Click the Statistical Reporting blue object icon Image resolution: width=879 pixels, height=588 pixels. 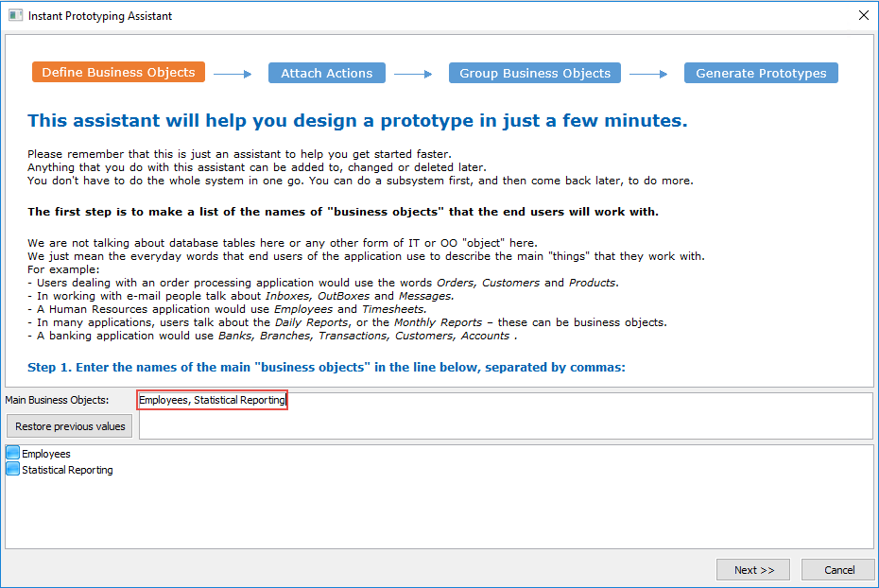[x=13, y=469]
